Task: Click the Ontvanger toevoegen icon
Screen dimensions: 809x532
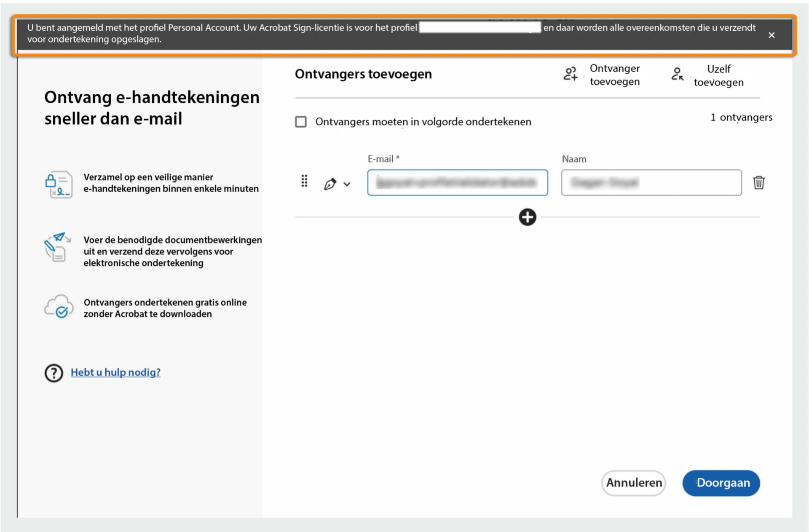Action: coord(571,75)
